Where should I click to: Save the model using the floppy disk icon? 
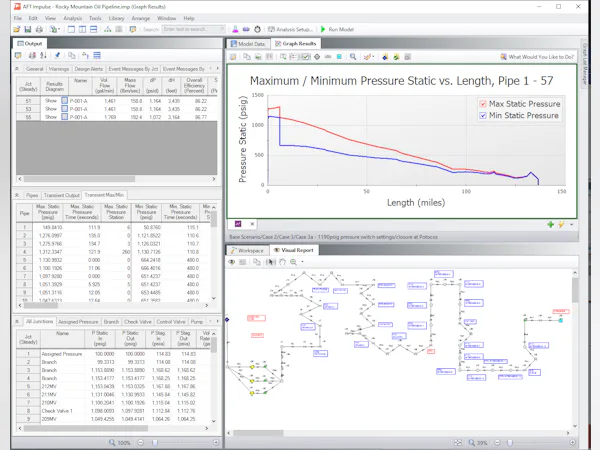pos(28,29)
